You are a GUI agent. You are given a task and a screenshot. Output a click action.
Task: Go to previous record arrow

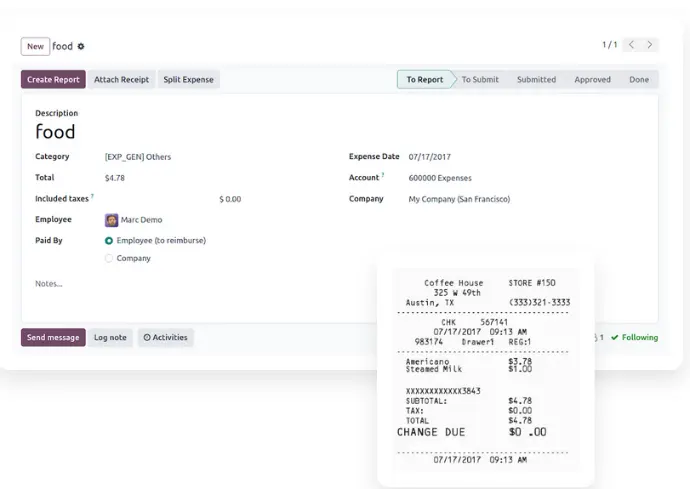pyautogui.click(x=632, y=45)
